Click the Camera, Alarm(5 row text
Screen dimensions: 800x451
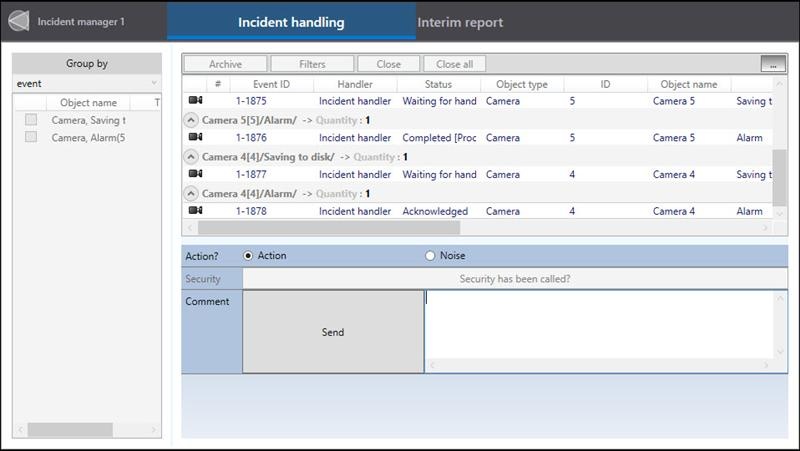(88, 137)
